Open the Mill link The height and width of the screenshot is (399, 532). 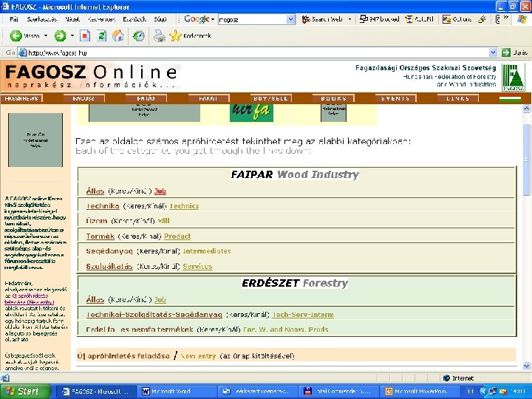[x=163, y=221]
